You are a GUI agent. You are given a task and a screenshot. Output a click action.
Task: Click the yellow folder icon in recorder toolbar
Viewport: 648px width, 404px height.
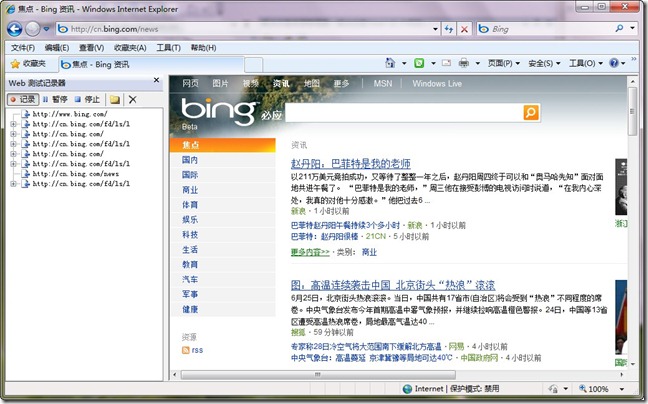pos(115,99)
